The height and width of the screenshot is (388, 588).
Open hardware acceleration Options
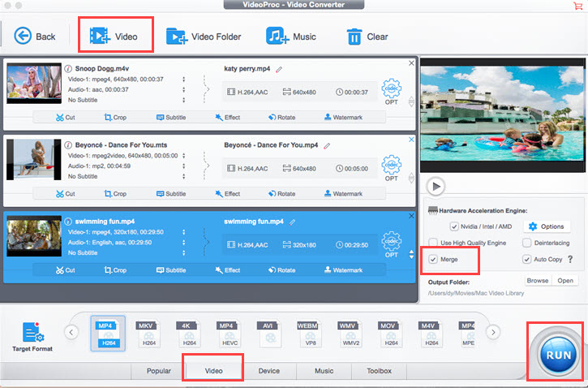point(547,226)
